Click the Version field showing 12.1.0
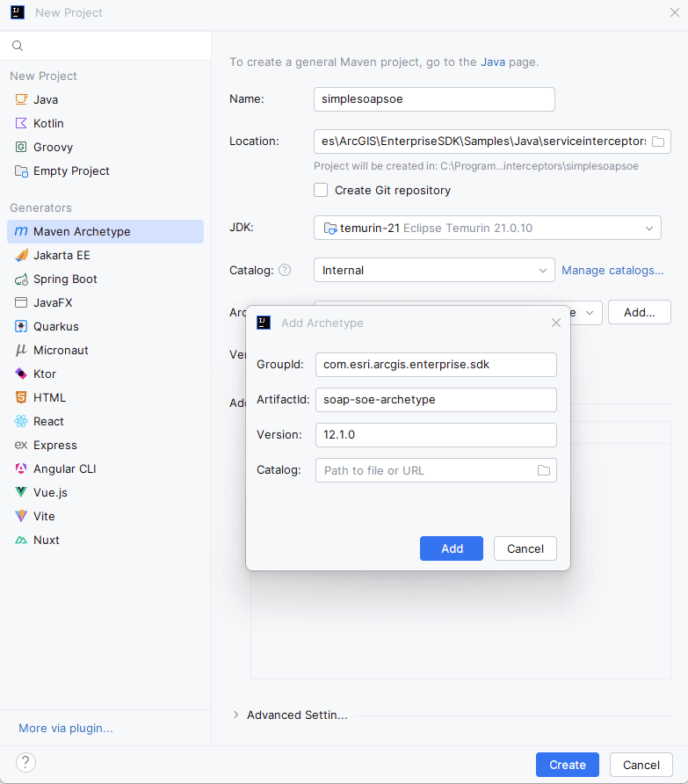Viewport: 688px width, 784px height. 436,434
